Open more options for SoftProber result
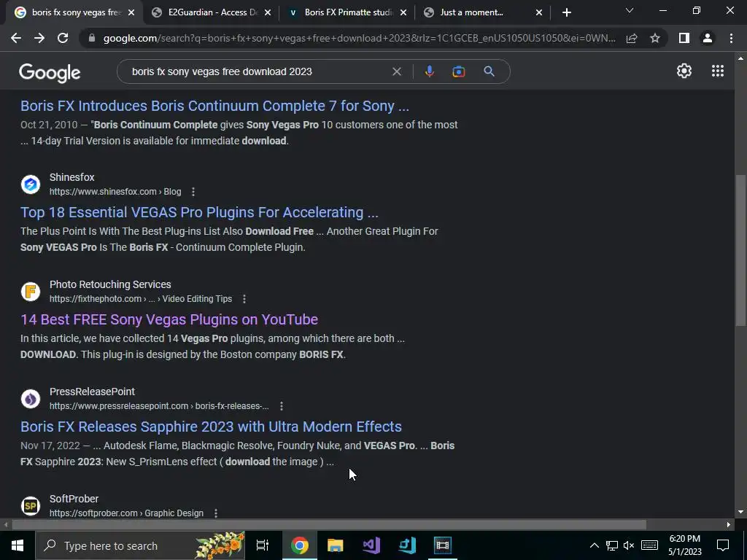747x560 pixels. (216, 513)
